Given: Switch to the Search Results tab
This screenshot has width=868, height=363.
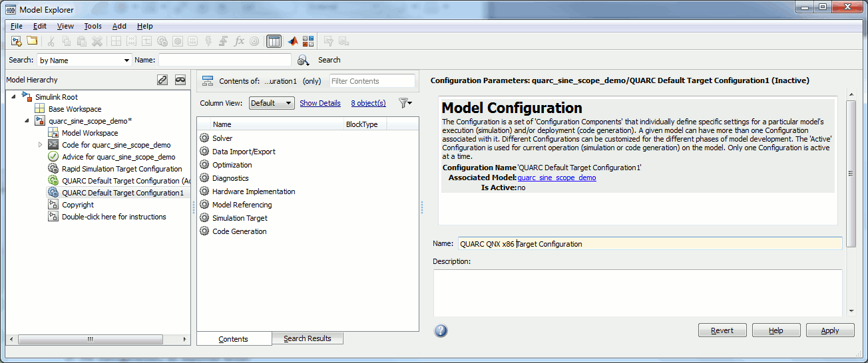Looking at the screenshot, I should pyautogui.click(x=307, y=338).
